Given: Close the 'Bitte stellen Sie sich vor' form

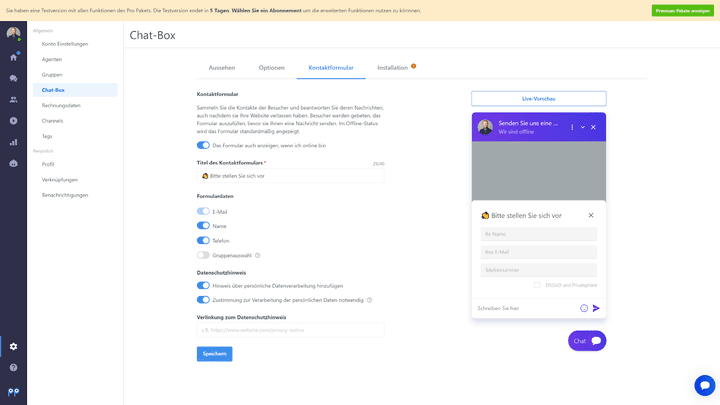Looking at the screenshot, I should pos(591,215).
